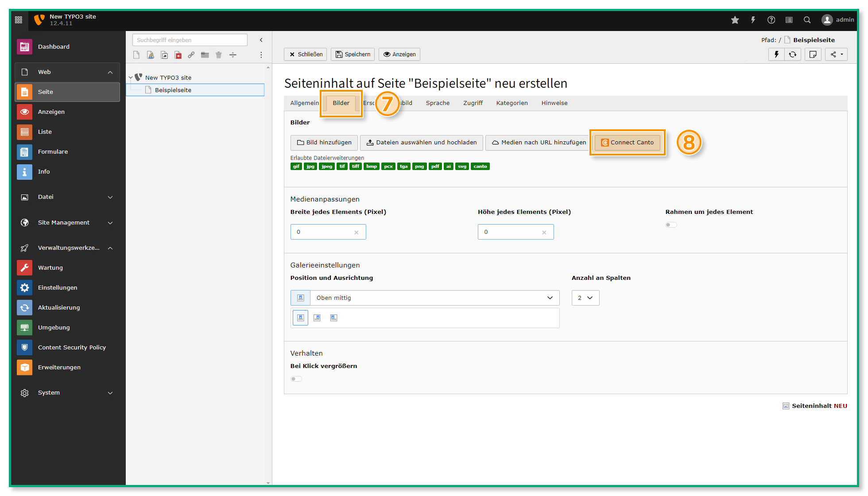Switch to the Zugriff tab
The height and width of the screenshot is (496, 868).
[473, 103]
